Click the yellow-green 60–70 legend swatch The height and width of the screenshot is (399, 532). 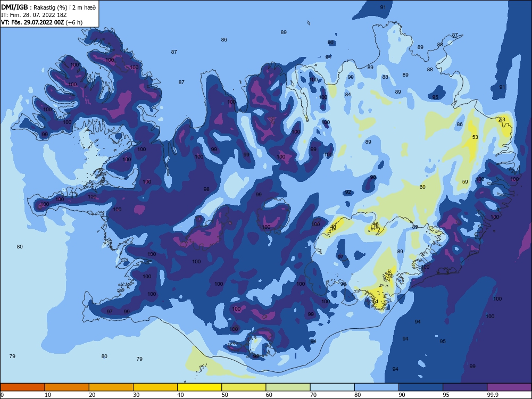click(x=288, y=387)
